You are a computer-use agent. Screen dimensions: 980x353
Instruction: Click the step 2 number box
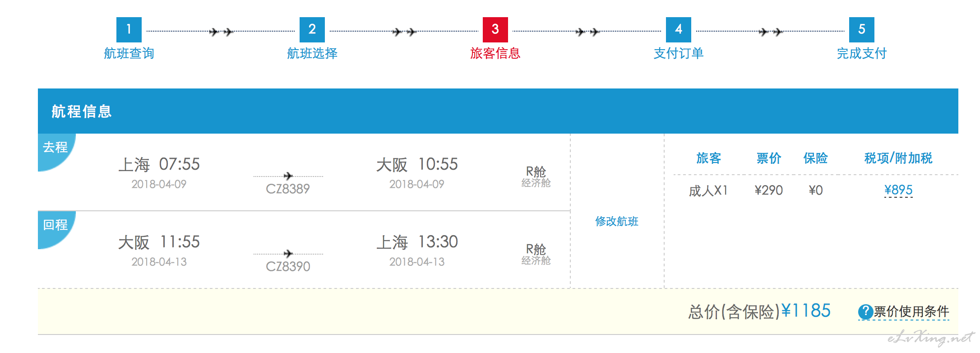(312, 30)
